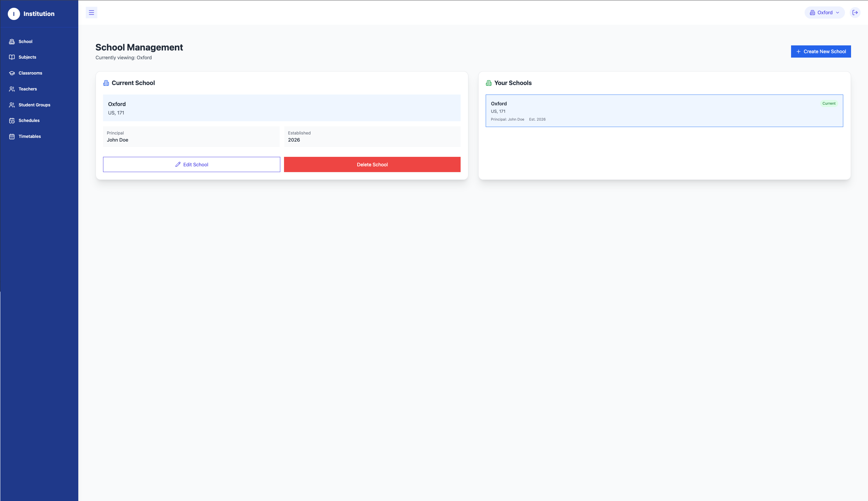Click the School icon in the sidebar
The width and height of the screenshot is (868, 501).
[x=12, y=41]
